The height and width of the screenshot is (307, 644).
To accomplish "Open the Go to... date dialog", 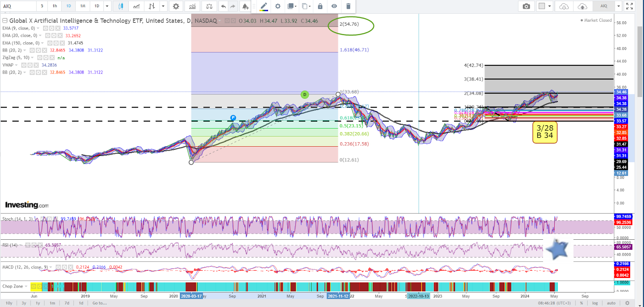I will pos(99,303).
